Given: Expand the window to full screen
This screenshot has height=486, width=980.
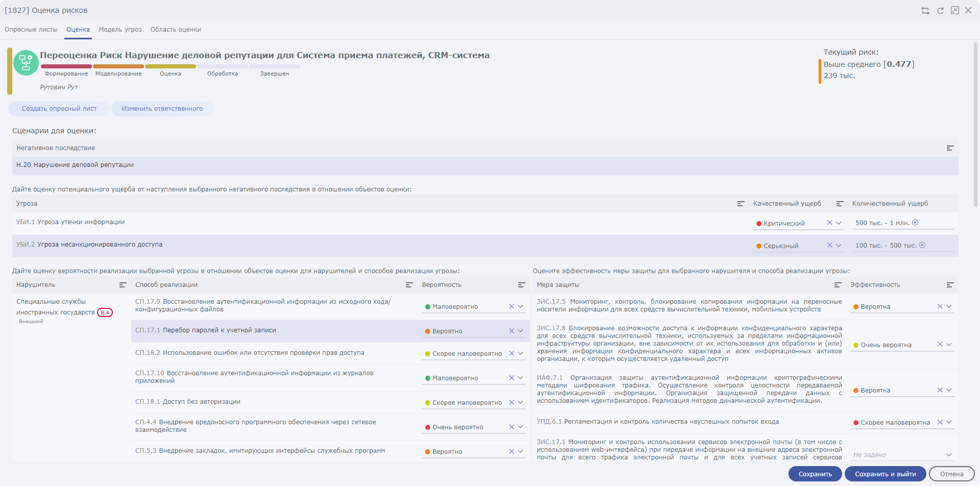Looking at the screenshot, I should point(955,11).
